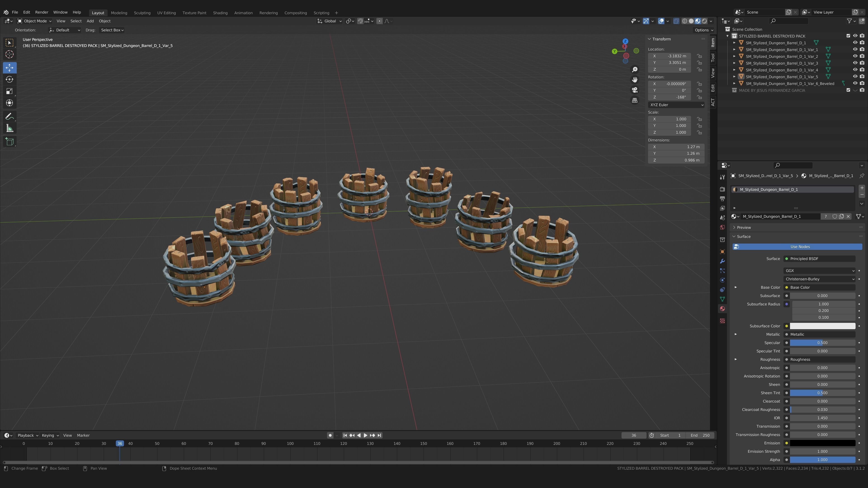The image size is (868, 488).
Task: Open the XYZ Euler rotation mode dropdown
Action: point(676,105)
